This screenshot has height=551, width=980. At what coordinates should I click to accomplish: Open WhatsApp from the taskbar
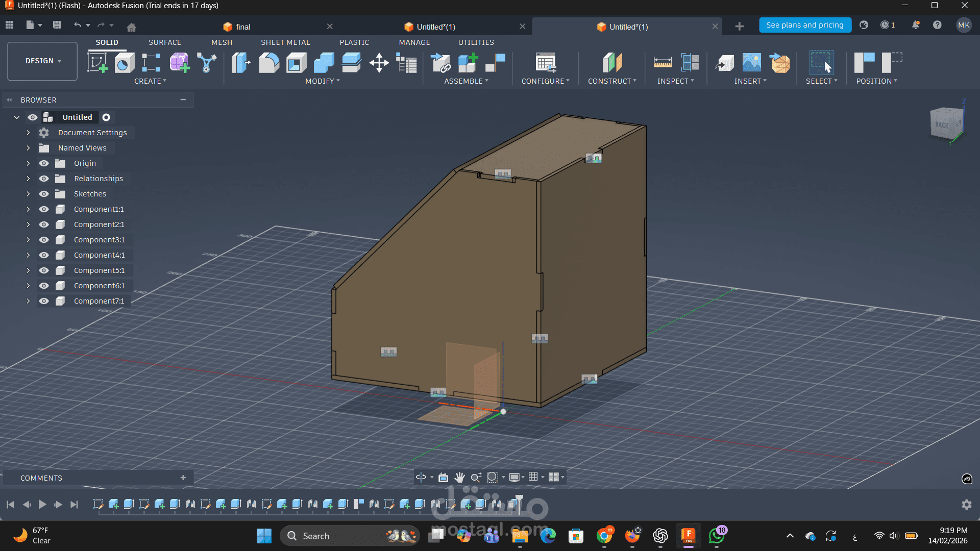click(x=716, y=536)
